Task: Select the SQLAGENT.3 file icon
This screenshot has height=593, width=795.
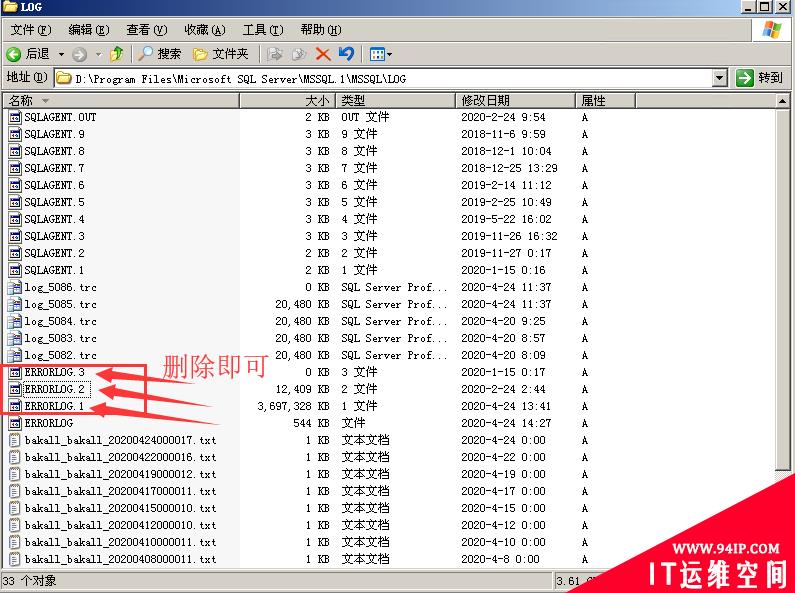Action: (x=15, y=236)
